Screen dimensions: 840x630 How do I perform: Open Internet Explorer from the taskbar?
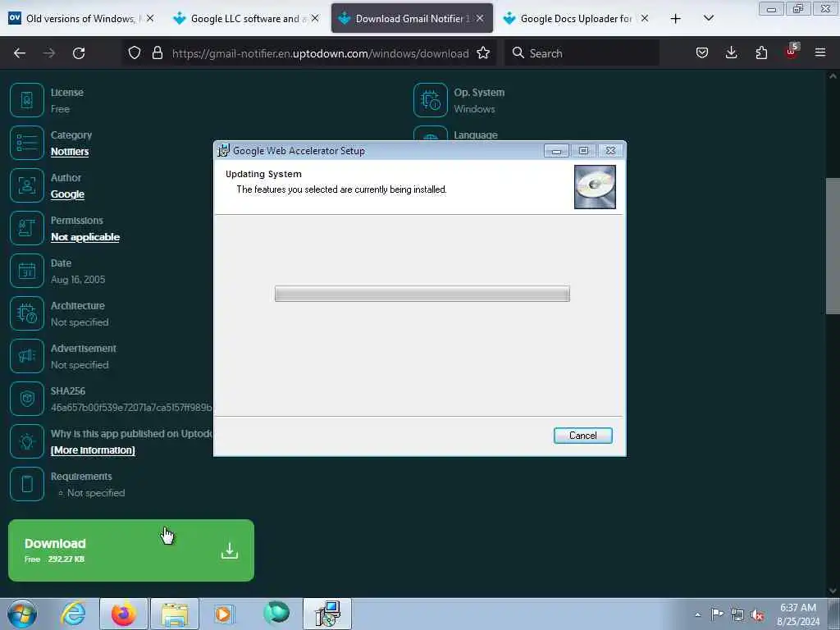pyautogui.click(x=73, y=614)
